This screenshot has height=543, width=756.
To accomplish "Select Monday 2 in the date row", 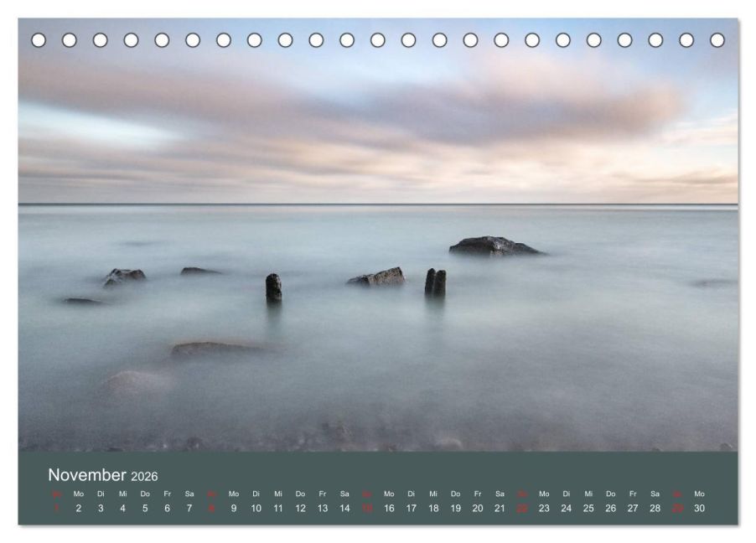I will [x=79, y=509].
